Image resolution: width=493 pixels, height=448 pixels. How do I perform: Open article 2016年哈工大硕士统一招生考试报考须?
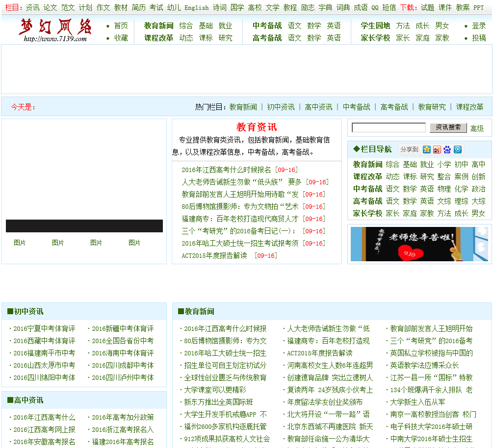coord(240,244)
